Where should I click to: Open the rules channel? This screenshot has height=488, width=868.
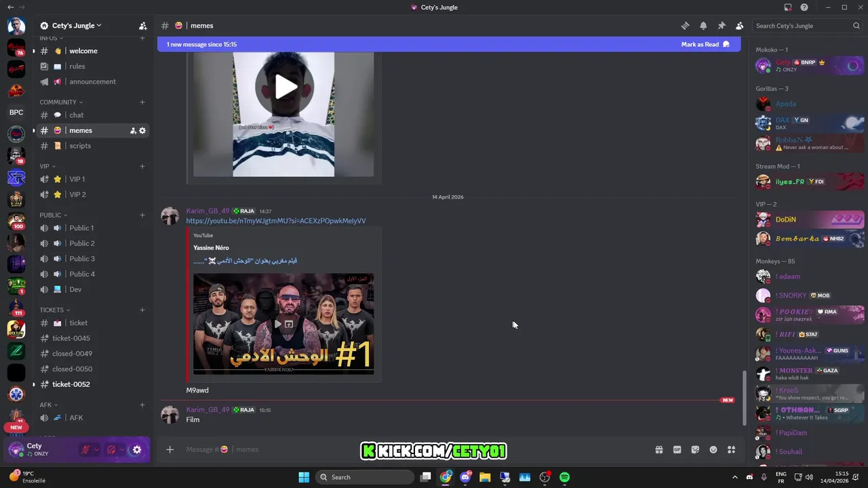coord(93,66)
